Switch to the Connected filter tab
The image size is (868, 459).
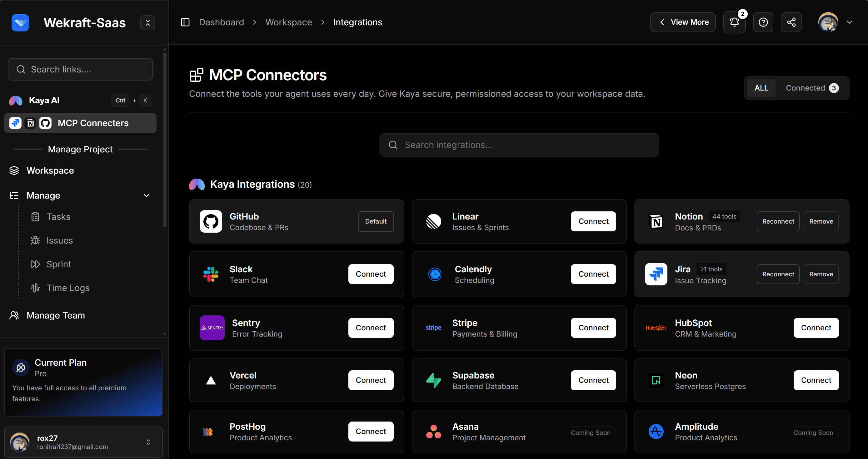pos(812,88)
